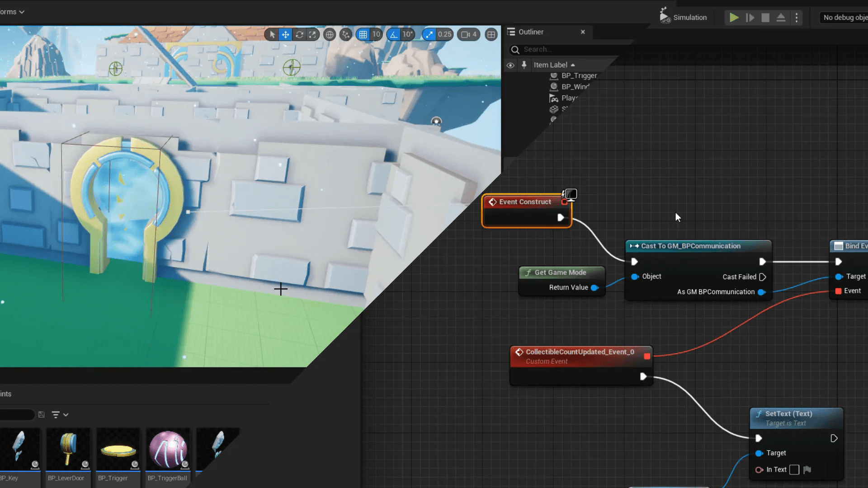Open viewport layout maximize icon

point(491,34)
